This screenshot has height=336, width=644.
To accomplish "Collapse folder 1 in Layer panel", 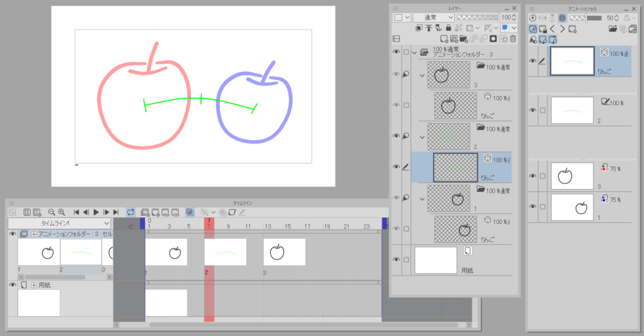I will click(x=422, y=199).
